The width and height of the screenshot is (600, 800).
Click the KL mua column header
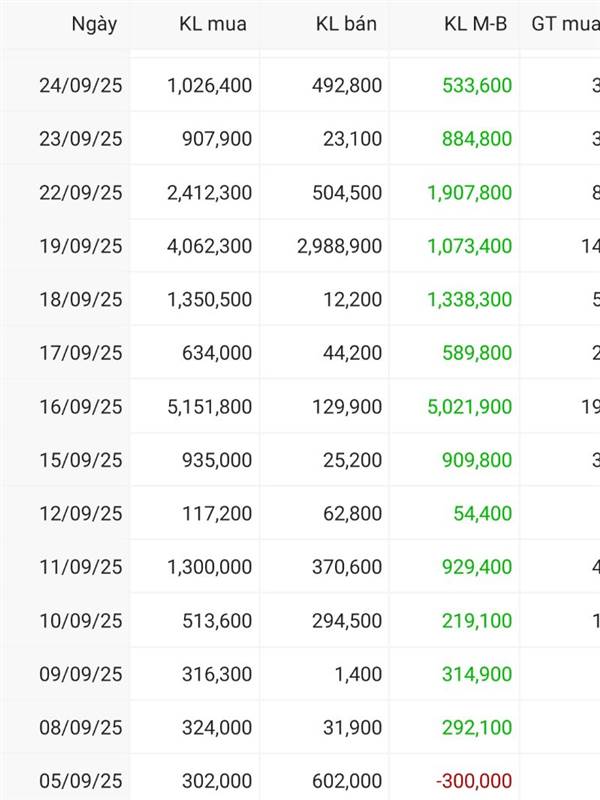[x=213, y=24]
